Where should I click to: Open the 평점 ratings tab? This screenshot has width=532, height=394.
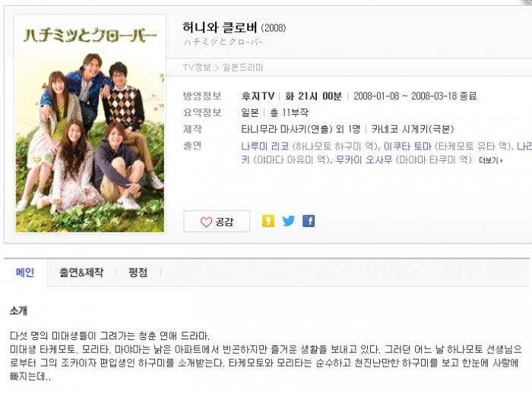138,273
